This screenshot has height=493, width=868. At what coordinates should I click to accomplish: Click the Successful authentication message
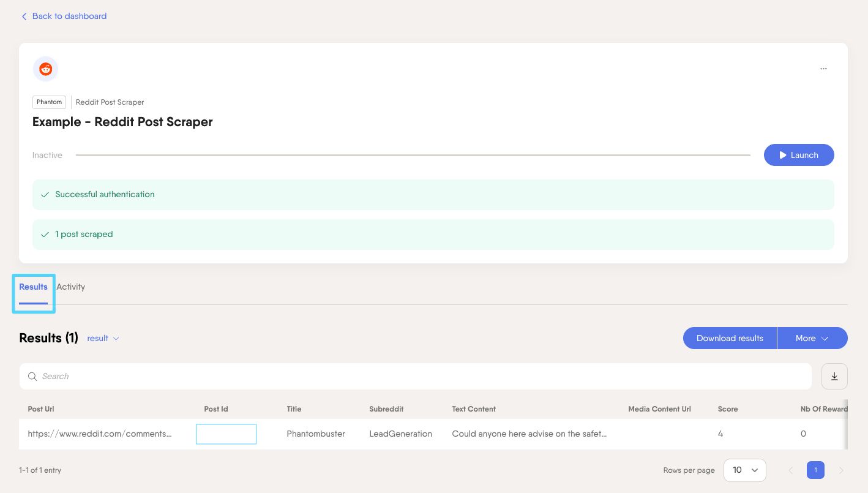point(433,195)
